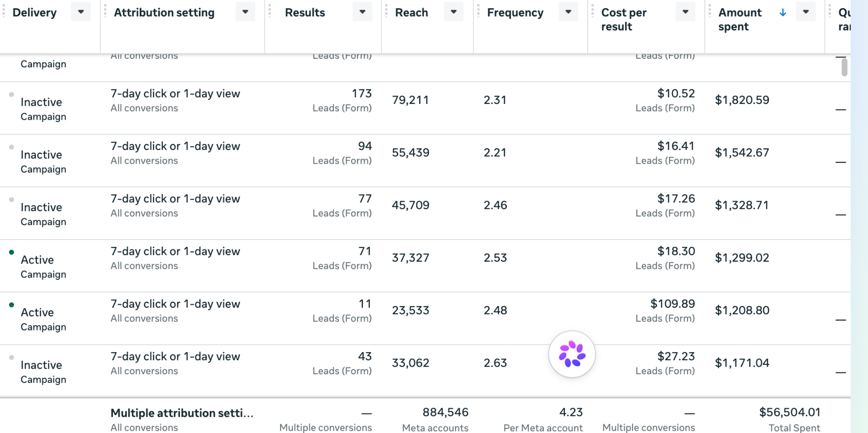Sort by the Results column header

[305, 13]
